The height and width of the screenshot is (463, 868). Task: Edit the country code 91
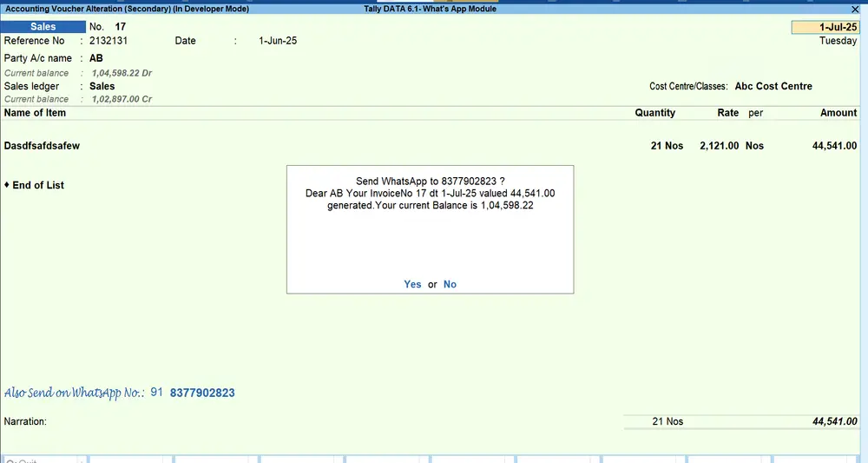click(x=156, y=393)
